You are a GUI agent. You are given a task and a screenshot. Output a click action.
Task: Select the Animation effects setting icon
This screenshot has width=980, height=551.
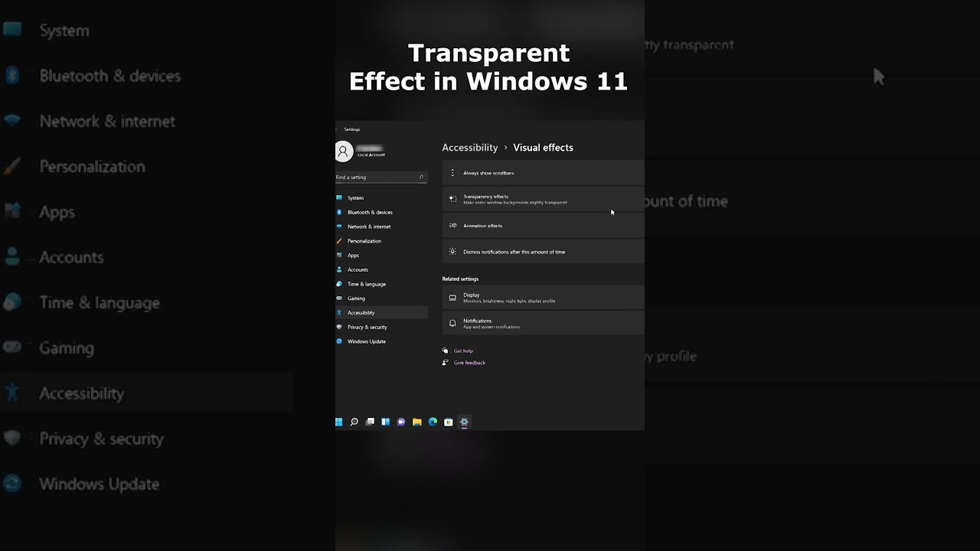click(452, 226)
